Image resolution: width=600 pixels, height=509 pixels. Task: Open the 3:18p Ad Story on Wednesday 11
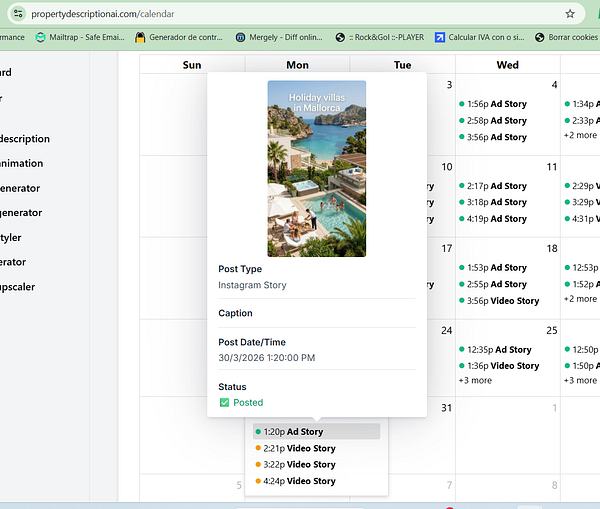click(x=493, y=202)
